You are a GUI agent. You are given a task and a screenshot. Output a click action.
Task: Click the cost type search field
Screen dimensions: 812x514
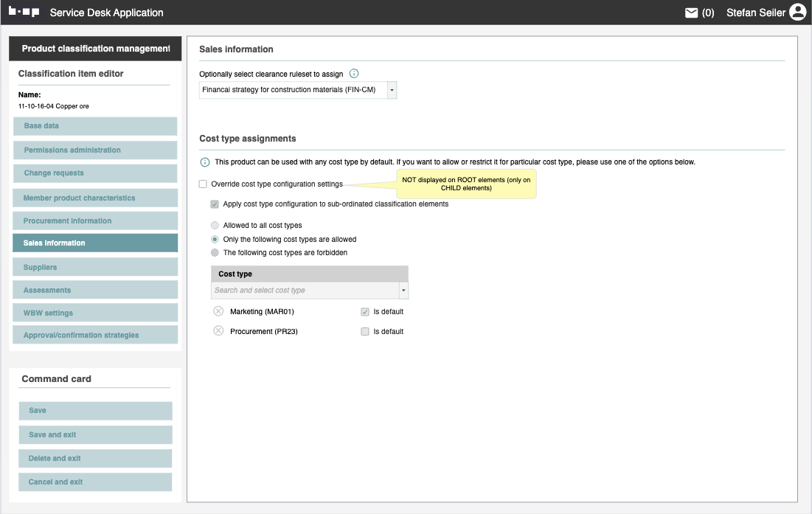pos(305,291)
